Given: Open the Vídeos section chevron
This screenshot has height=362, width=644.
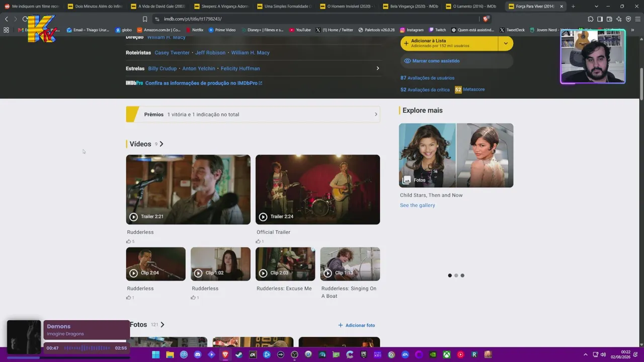Looking at the screenshot, I should click(x=162, y=144).
